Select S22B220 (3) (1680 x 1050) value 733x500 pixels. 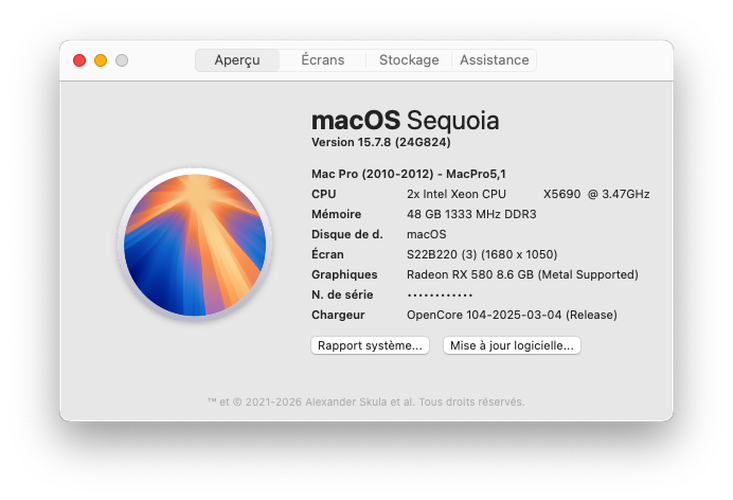click(482, 254)
